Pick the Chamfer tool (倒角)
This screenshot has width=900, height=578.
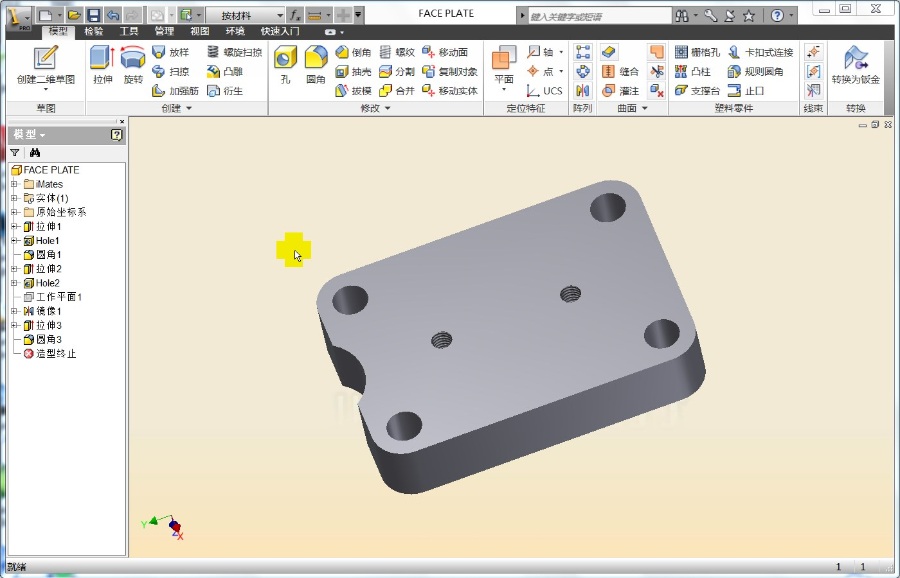pos(353,52)
